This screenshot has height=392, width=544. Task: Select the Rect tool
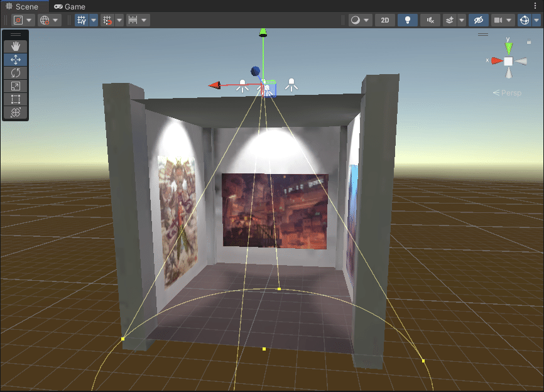coord(16,99)
